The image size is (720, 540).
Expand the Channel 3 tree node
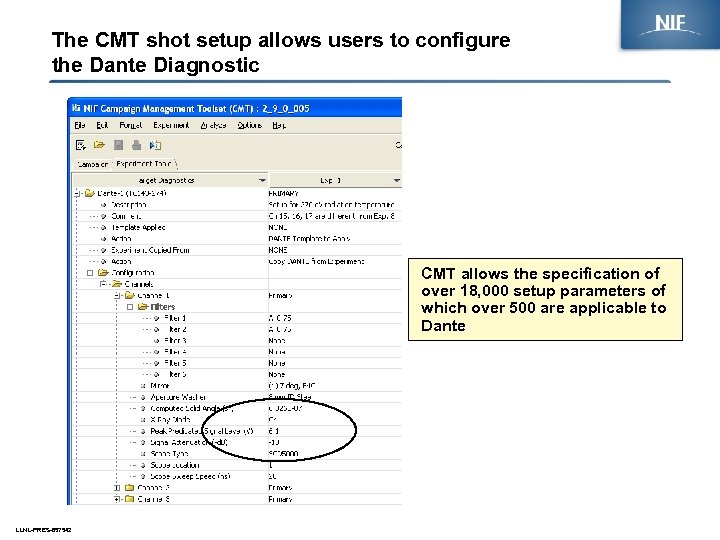click(x=117, y=499)
